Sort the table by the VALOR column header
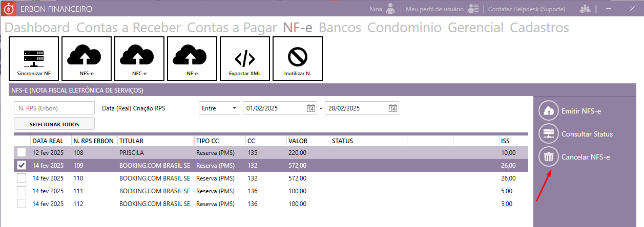Viewport: 644px width, 227px height. coord(298,141)
